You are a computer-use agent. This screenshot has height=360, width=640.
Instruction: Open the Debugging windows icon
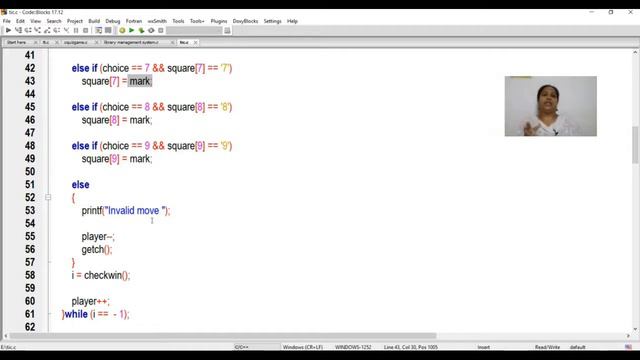(x=98, y=30)
